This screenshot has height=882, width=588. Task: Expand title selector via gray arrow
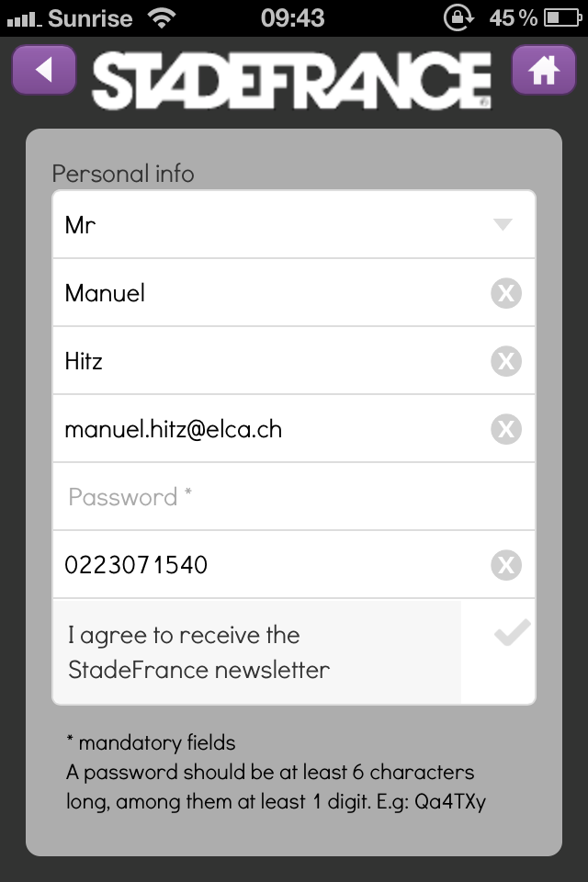[503, 224]
